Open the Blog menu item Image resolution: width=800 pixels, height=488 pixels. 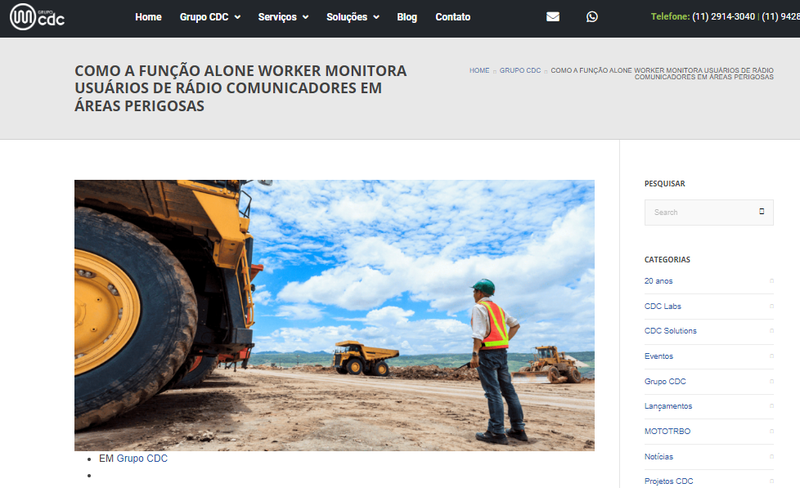click(406, 17)
